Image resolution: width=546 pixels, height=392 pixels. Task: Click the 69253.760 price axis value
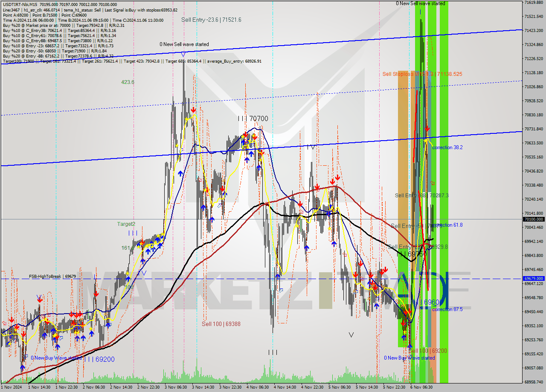pos(534,340)
